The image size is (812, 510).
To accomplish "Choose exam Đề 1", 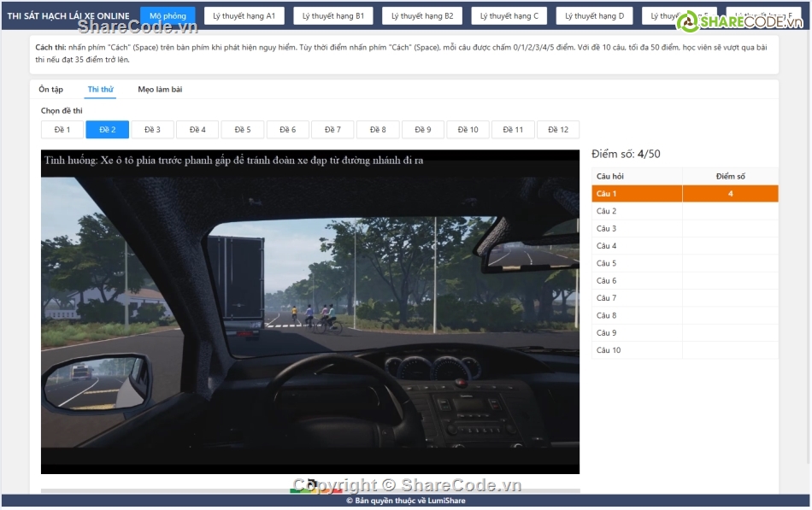I will click(62, 130).
